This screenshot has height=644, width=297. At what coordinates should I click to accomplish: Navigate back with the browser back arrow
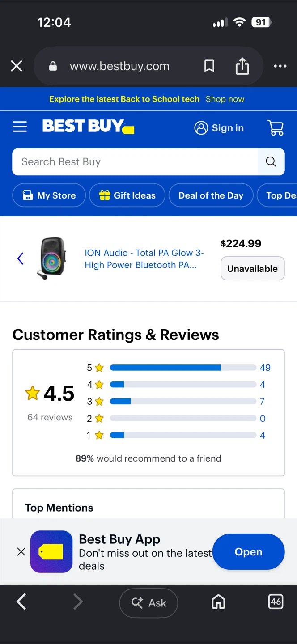21,602
